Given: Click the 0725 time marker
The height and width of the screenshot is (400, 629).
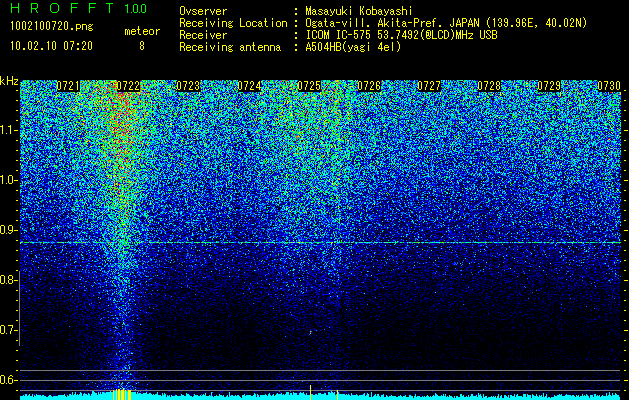Looking at the screenshot, I should (x=309, y=86).
